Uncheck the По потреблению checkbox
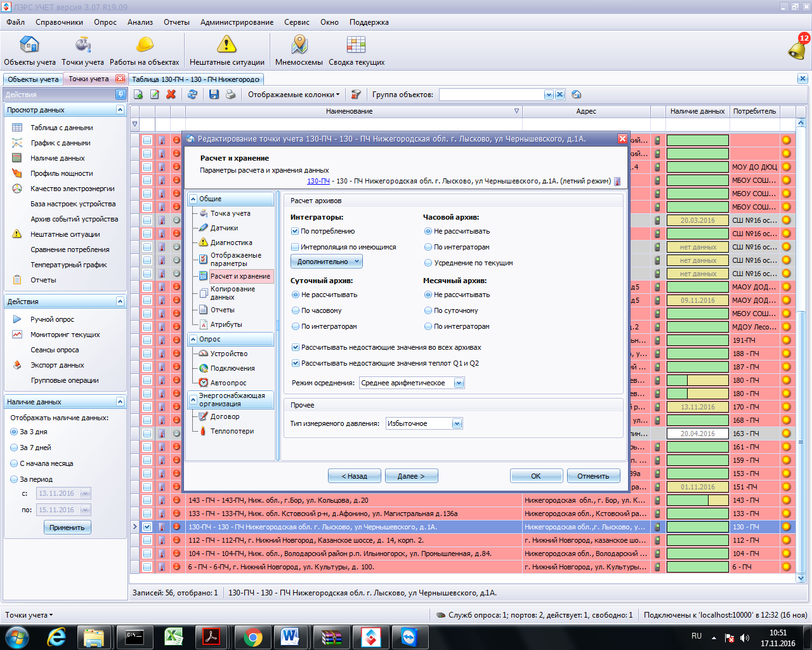Image resolution: width=812 pixels, height=650 pixels. click(295, 232)
